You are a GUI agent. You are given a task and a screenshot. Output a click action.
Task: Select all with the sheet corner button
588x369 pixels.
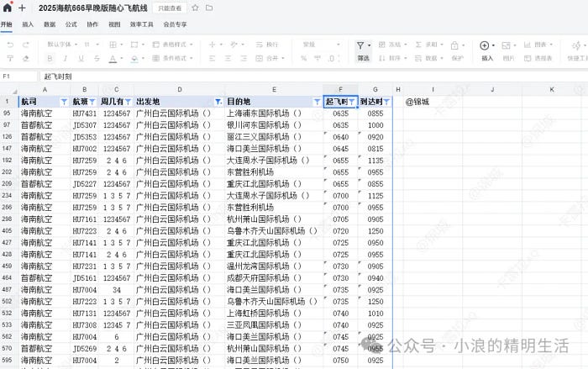[x=9, y=90]
